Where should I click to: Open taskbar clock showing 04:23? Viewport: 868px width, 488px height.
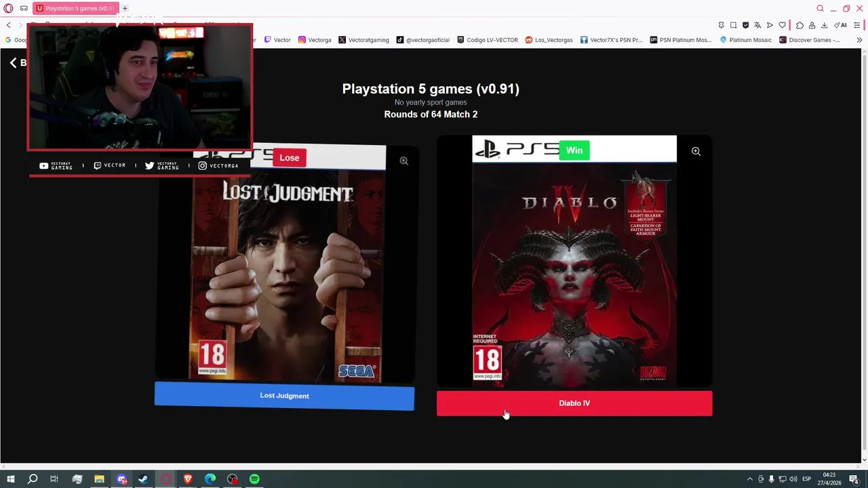829,479
